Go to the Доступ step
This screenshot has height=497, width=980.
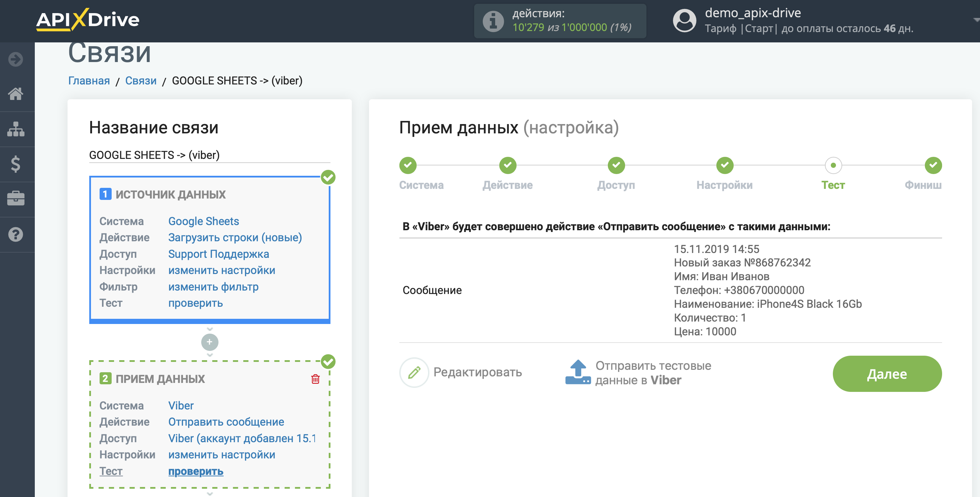[x=616, y=165]
